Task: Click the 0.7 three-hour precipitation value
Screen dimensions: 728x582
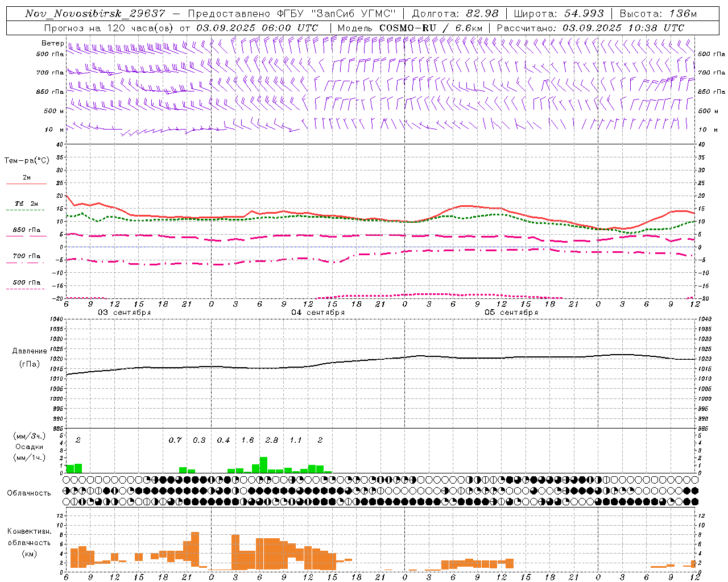Action: pyautogui.click(x=175, y=440)
